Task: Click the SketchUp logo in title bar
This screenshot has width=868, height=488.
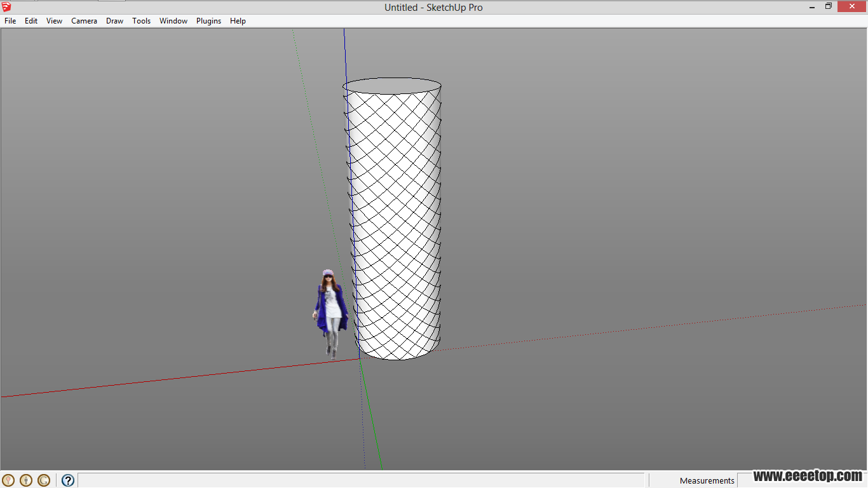Action: 6,7
